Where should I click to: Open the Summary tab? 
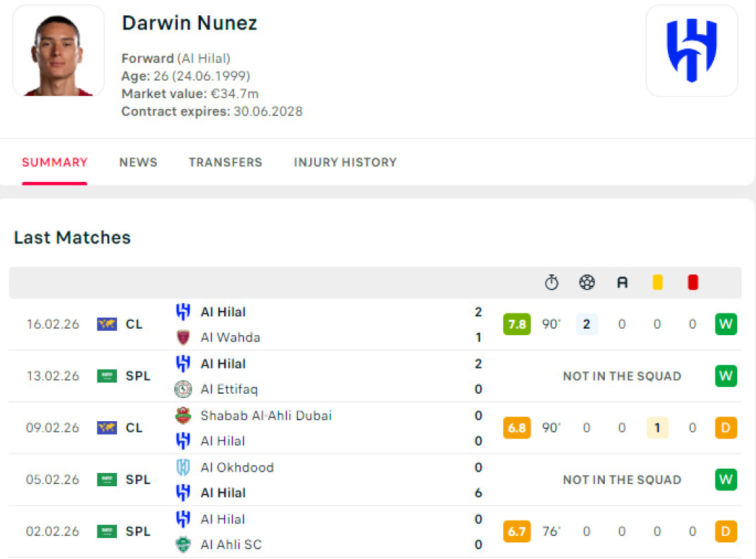point(55,162)
